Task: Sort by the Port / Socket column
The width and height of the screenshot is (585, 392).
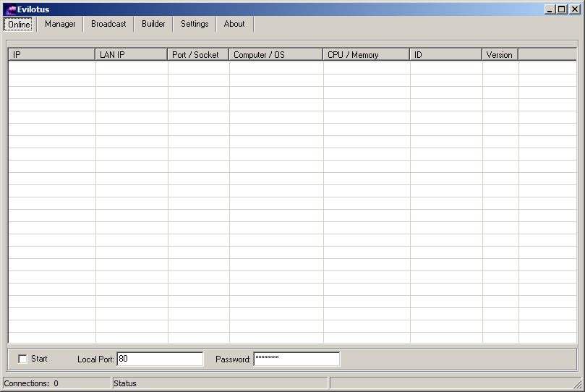Action: 198,55
